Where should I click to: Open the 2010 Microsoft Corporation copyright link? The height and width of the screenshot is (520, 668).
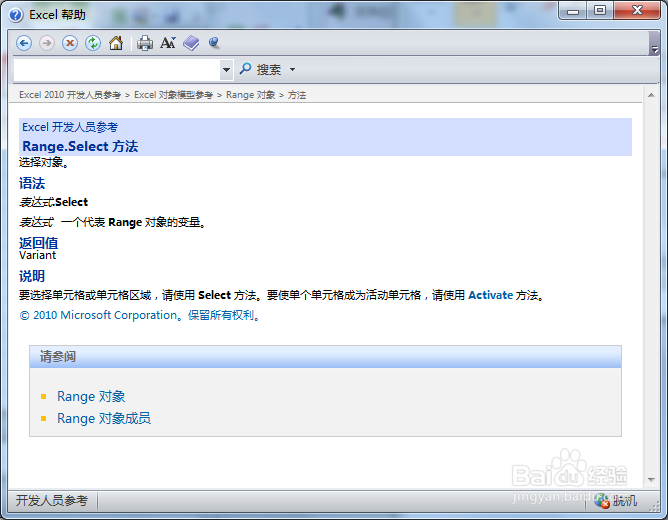click(x=140, y=315)
